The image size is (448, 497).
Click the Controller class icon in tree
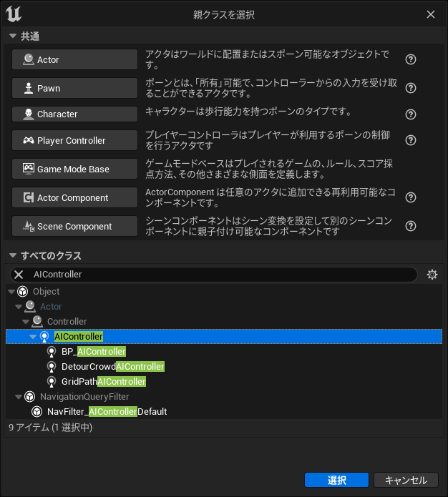[37, 321]
